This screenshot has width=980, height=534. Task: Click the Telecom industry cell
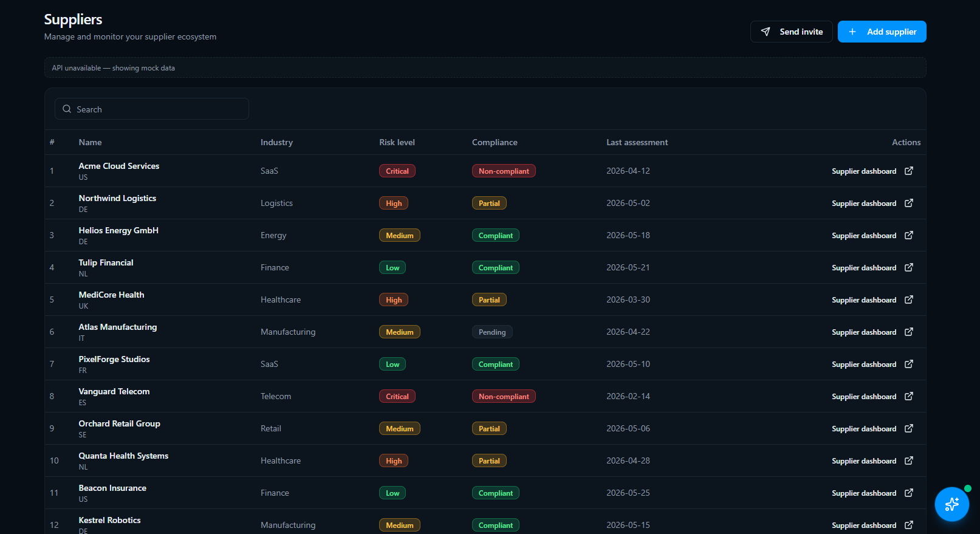pyautogui.click(x=276, y=396)
